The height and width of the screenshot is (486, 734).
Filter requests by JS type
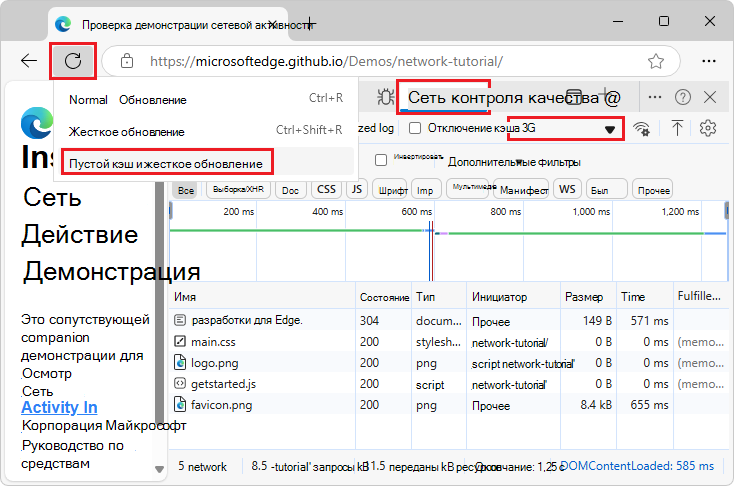tap(357, 189)
